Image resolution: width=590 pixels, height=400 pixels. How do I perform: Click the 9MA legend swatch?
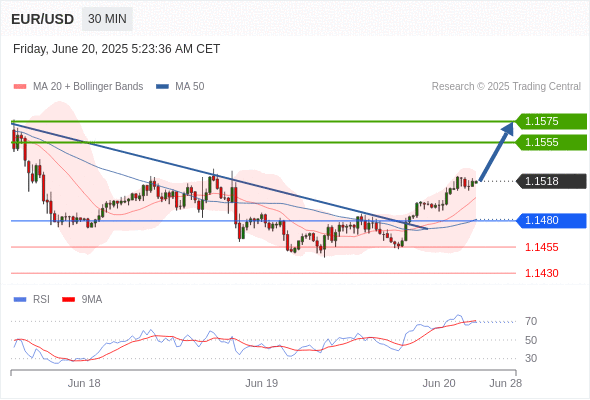[68, 300]
